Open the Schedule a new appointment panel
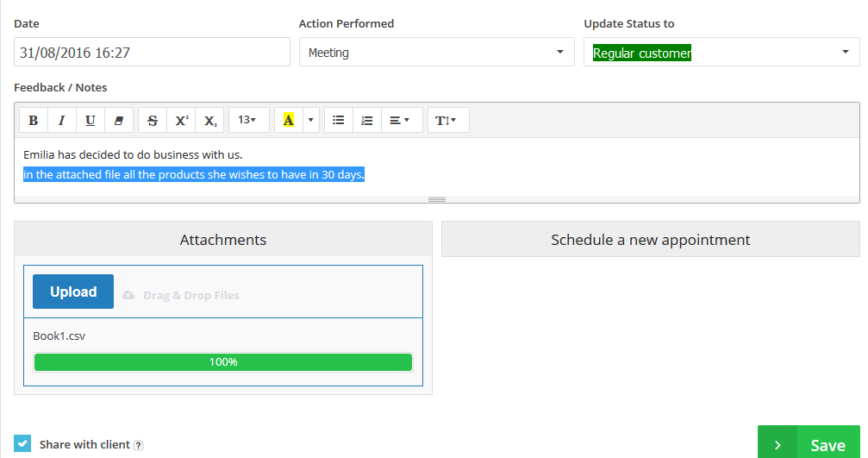 651,239
